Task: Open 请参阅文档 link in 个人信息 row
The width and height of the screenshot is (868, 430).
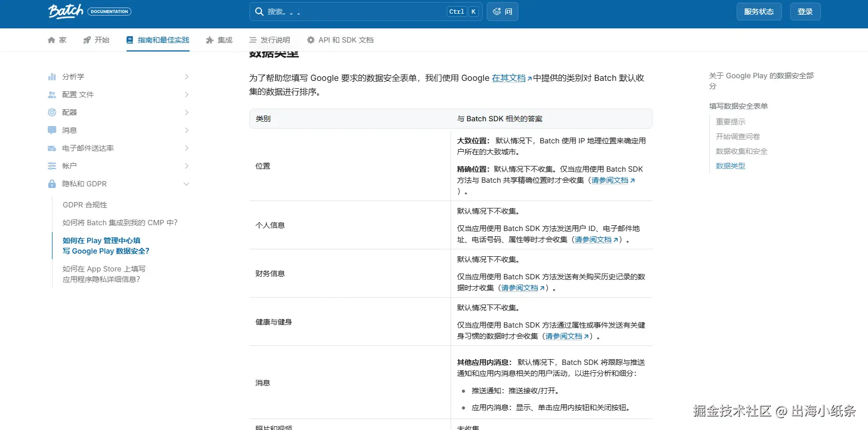Action: [593, 239]
